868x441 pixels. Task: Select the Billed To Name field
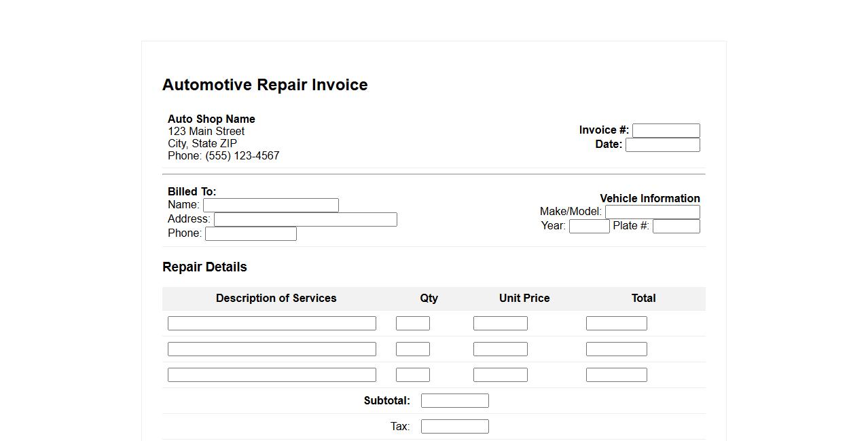[x=270, y=205]
